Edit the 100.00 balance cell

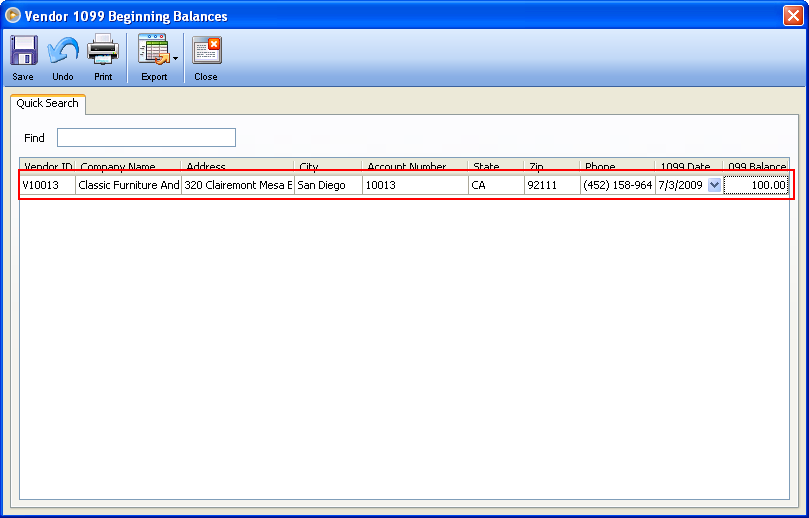756,185
